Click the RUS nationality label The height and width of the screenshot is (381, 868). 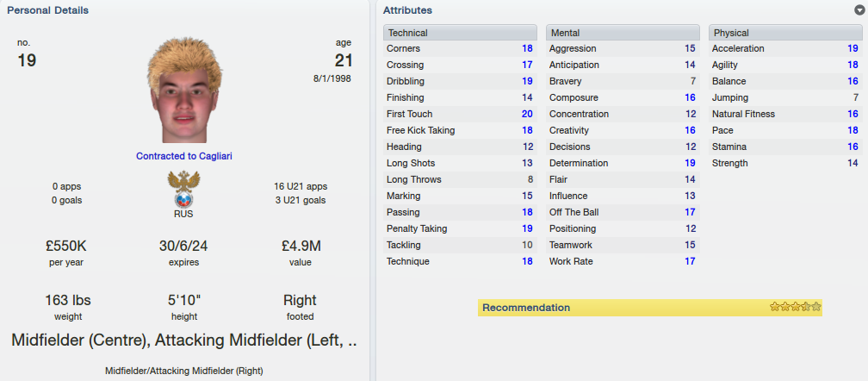[183, 215]
